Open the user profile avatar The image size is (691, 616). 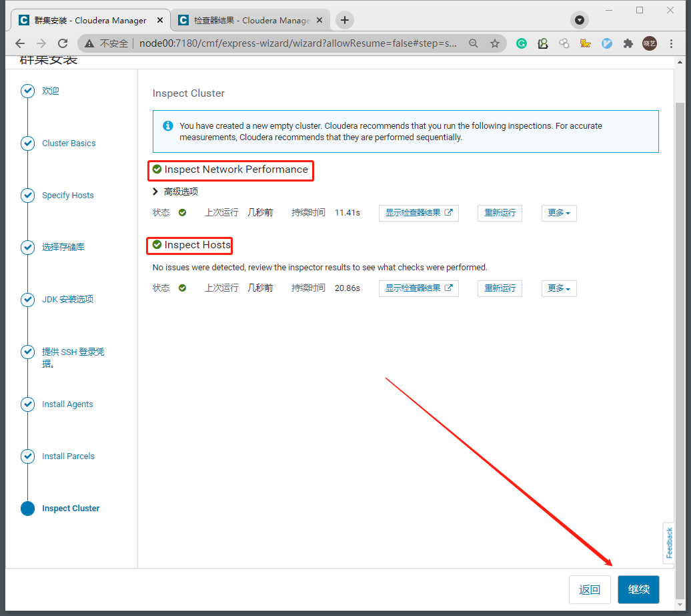(650, 43)
